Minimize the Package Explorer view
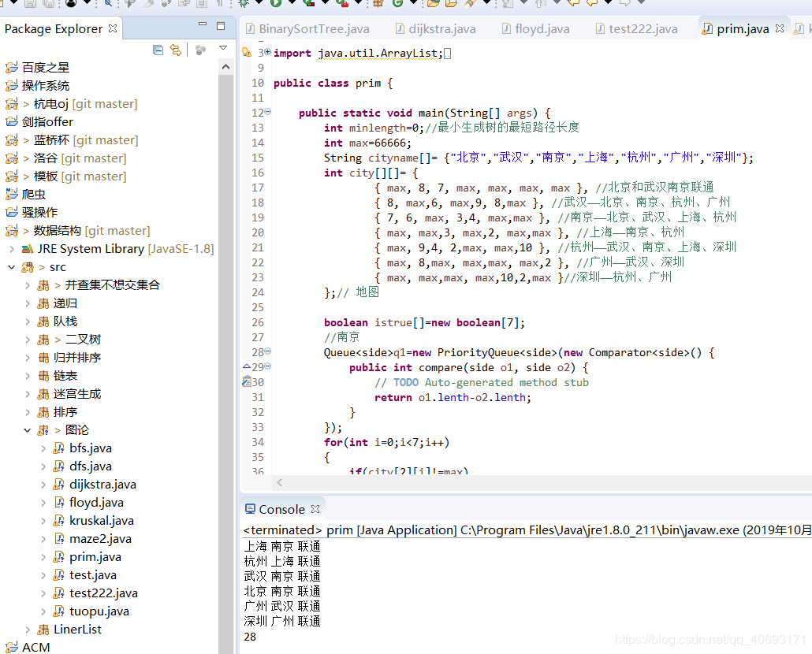 (x=203, y=25)
